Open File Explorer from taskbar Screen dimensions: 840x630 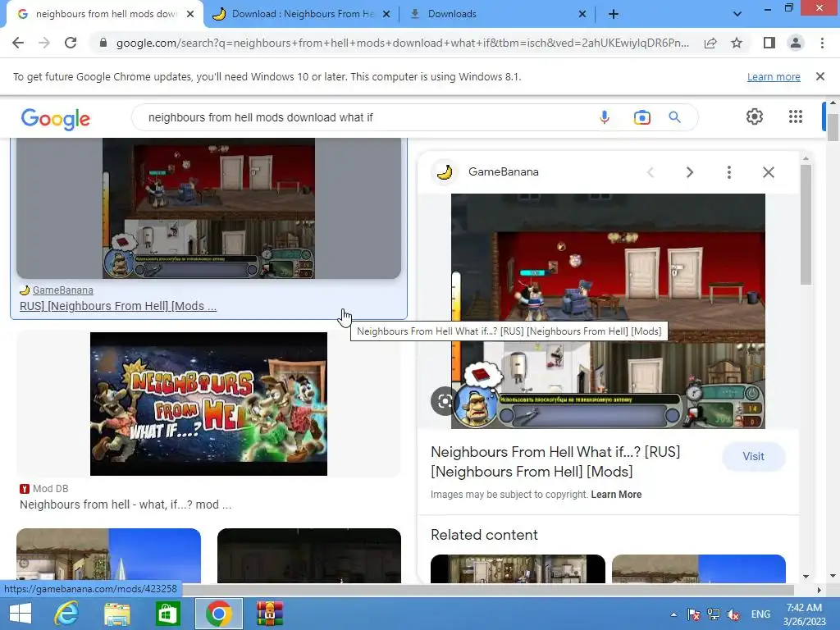[x=116, y=614]
